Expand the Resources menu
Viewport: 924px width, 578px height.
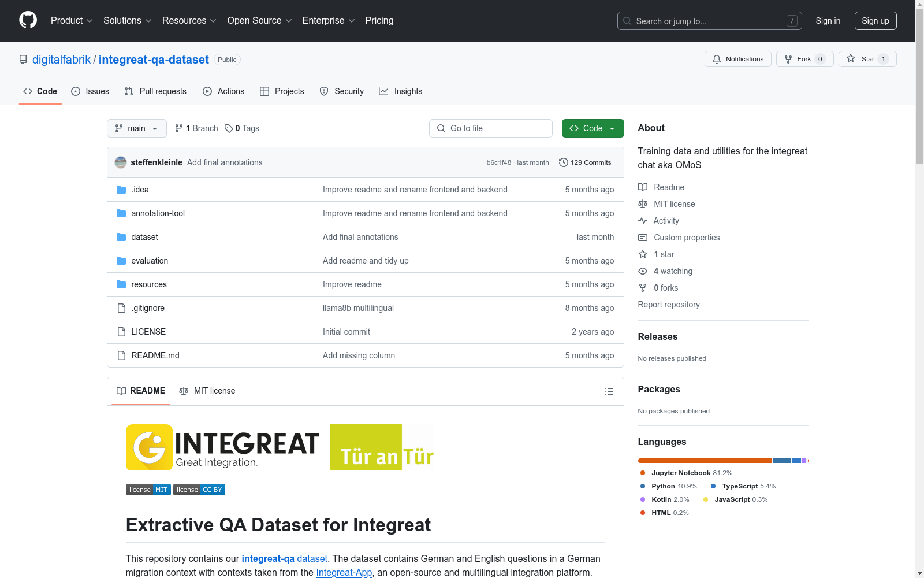(x=189, y=21)
